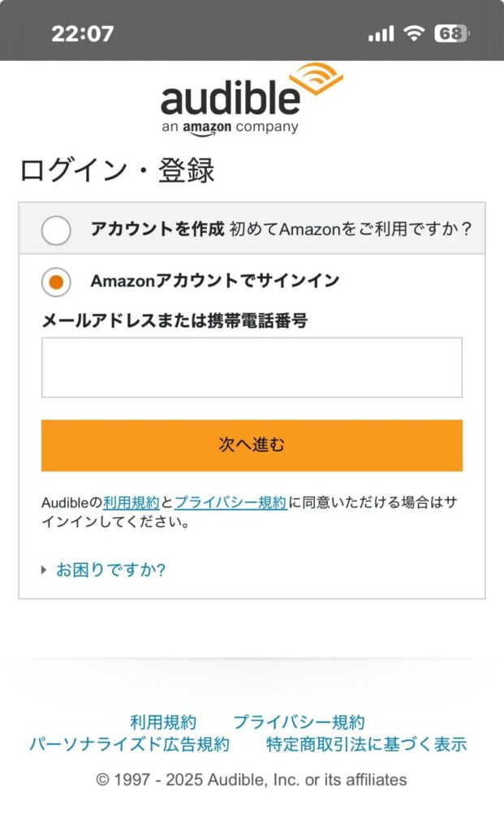Image resolution: width=504 pixels, height=831 pixels.
Task: Open the footer 利用規約 link
Action: [x=163, y=721]
